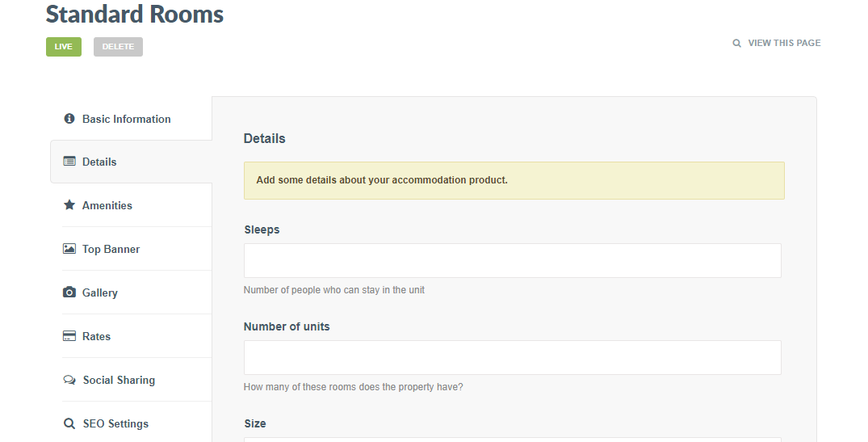868x442 pixels.
Task: Follow the View This Page link
Action: point(784,43)
